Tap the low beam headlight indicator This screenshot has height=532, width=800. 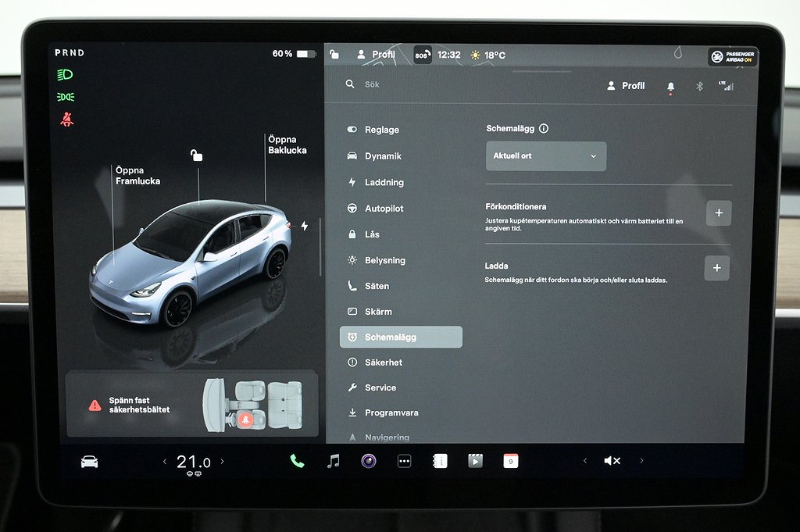tap(65, 75)
